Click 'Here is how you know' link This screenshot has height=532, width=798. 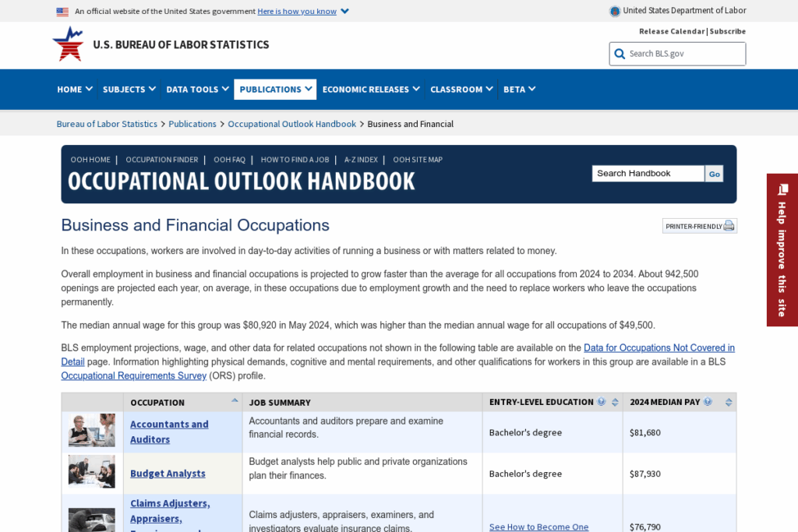[x=297, y=11]
